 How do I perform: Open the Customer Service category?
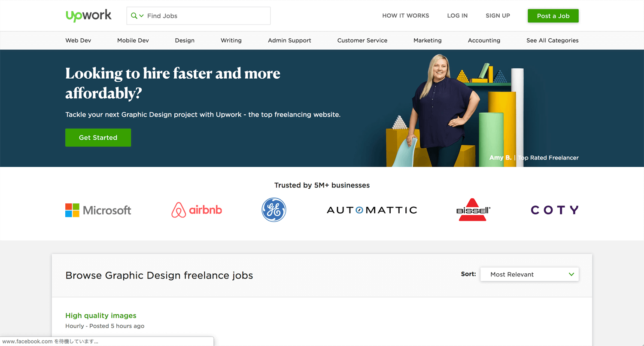coord(362,40)
